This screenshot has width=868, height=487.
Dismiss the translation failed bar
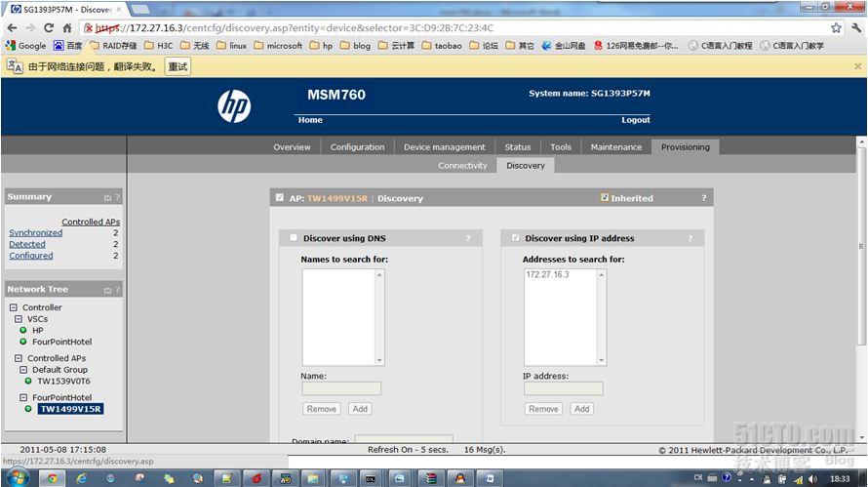point(857,66)
